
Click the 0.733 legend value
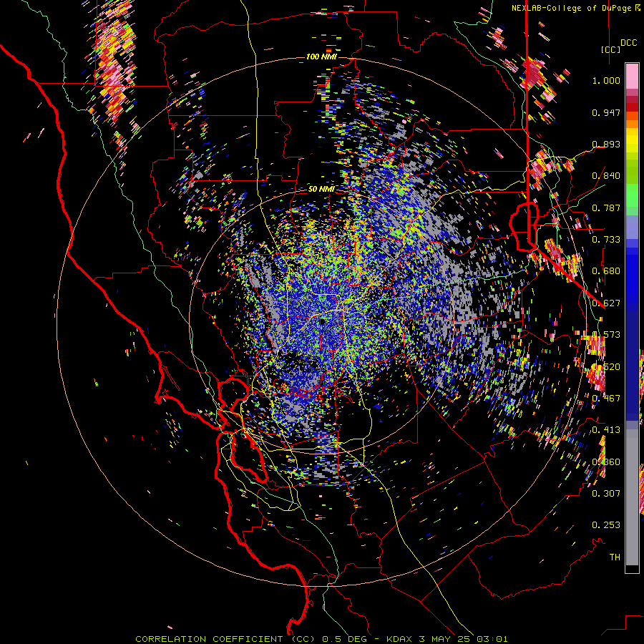[606, 240]
